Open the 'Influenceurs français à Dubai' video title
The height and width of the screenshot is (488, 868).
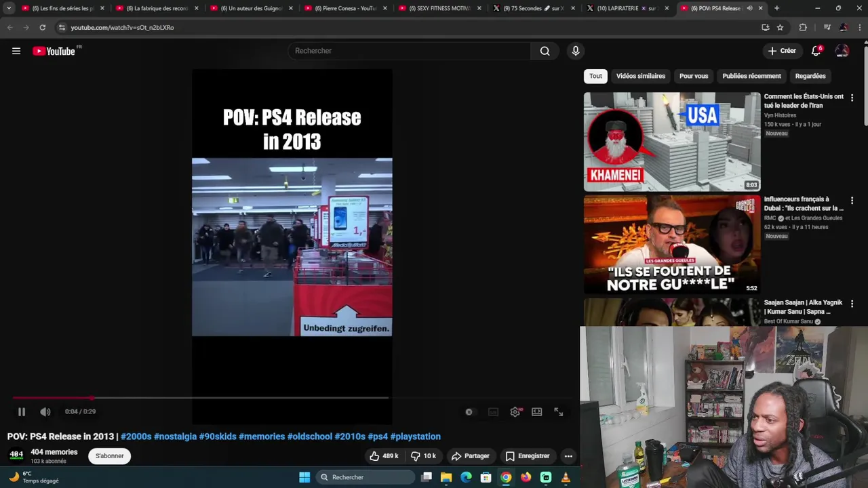pyautogui.click(x=804, y=204)
